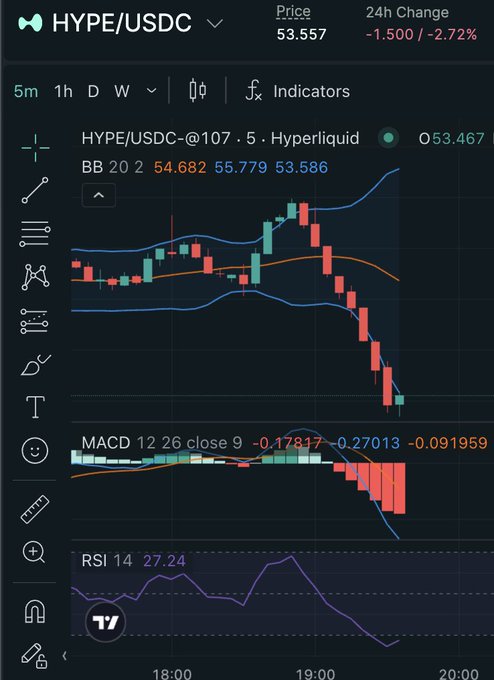Toggle lock all drawing tools
This screenshot has height=680, width=494.
[34, 655]
